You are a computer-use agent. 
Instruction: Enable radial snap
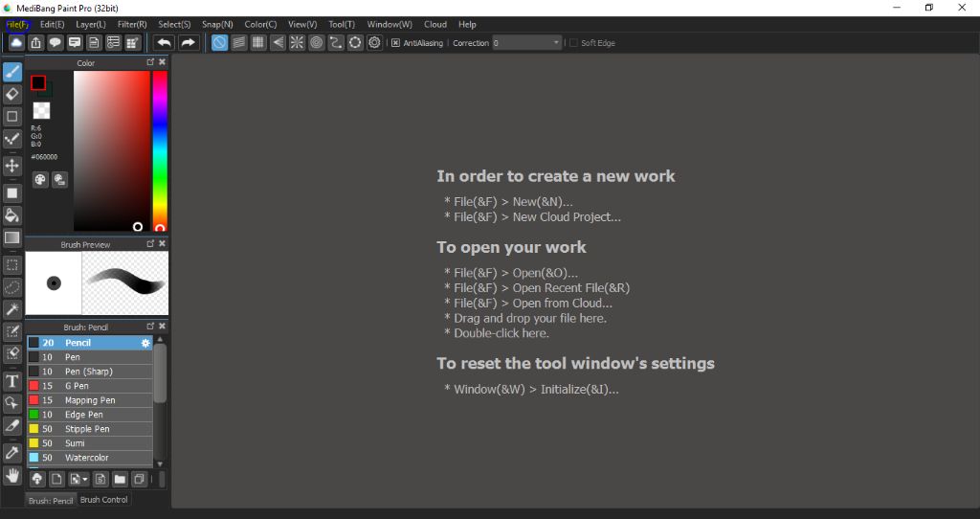297,42
